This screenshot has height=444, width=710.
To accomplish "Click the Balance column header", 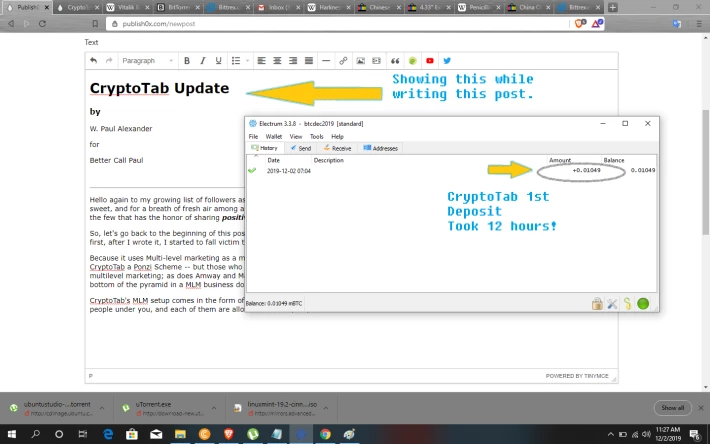I will [614, 160].
